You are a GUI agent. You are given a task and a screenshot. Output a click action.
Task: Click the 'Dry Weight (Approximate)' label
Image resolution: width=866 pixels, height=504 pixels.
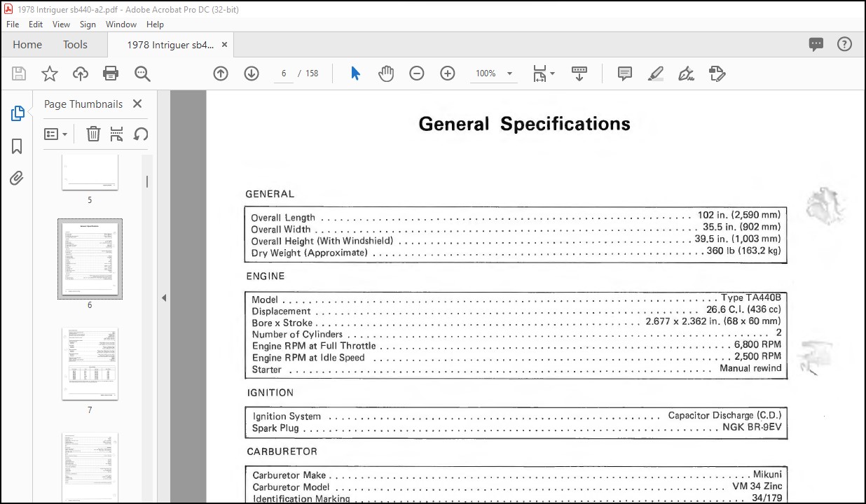point(309,253)
